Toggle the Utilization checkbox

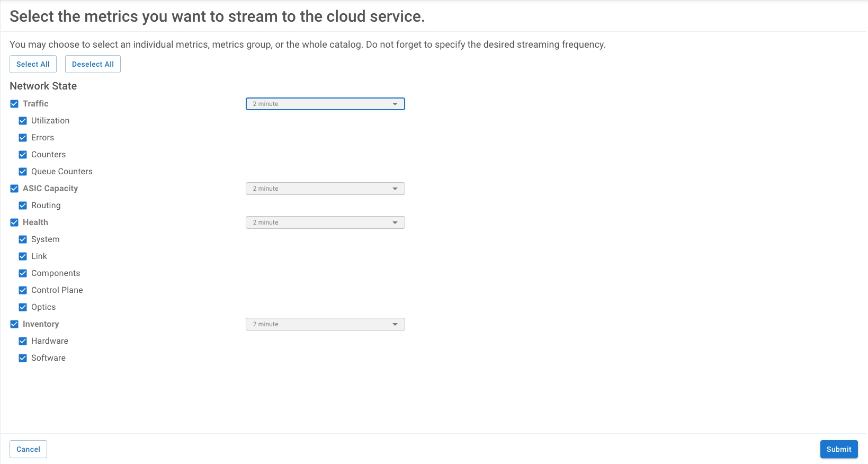click(23, 121)
